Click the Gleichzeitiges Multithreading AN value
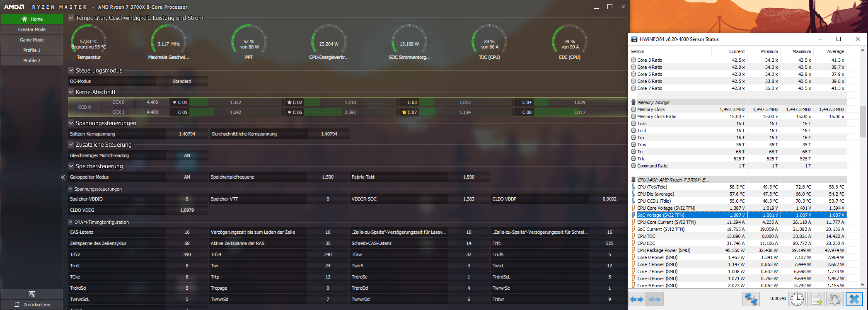Image resolution: width=868 pixels, height=310 pixels. (187, 155)
